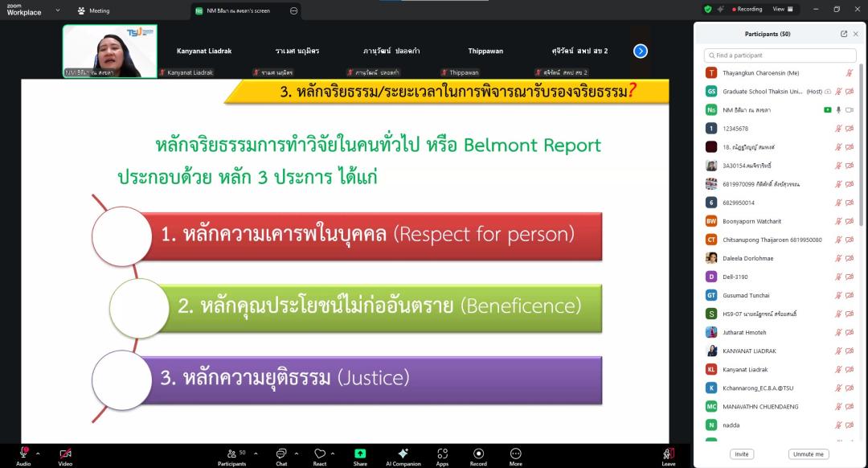Screen dimensions: 868x468
Task: Pop out the Participants panel
Action: click(x=844, y=34)
